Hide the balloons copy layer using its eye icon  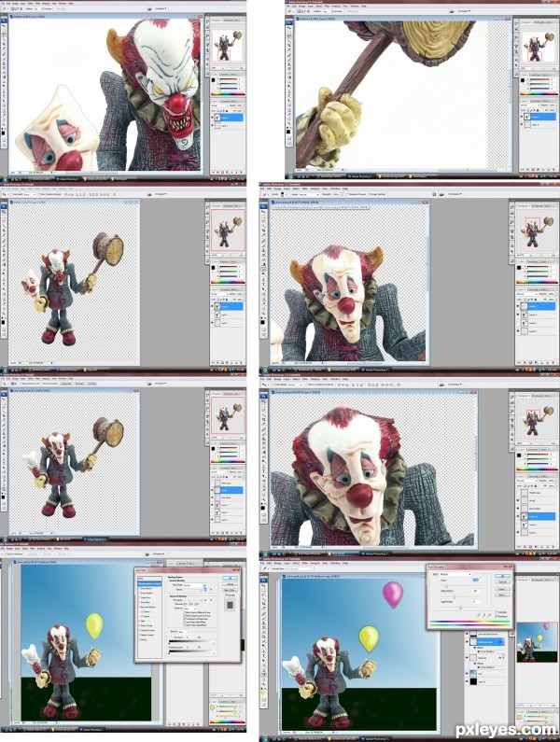pos(467,642)
